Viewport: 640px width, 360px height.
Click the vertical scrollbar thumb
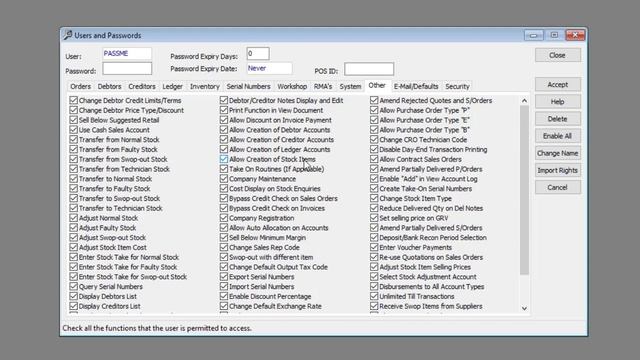(x=524, y=190)
